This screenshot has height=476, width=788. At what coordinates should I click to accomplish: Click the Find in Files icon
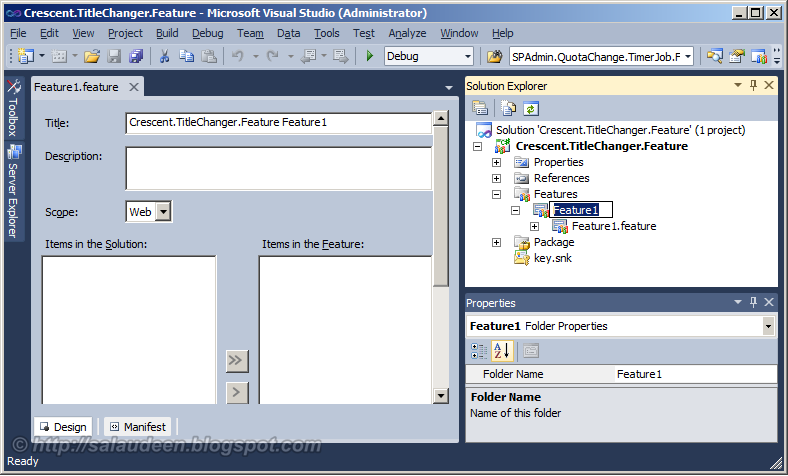[x=495, y=56]
